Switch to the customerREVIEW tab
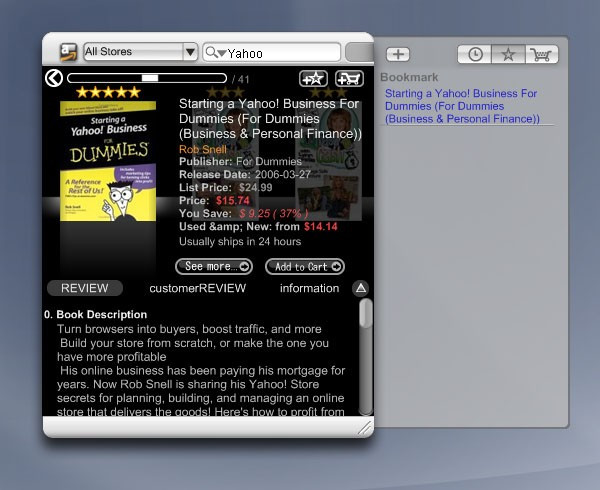The height and width of the screenshot is (490, 600). pyautogui.click(x=197, y=288)
